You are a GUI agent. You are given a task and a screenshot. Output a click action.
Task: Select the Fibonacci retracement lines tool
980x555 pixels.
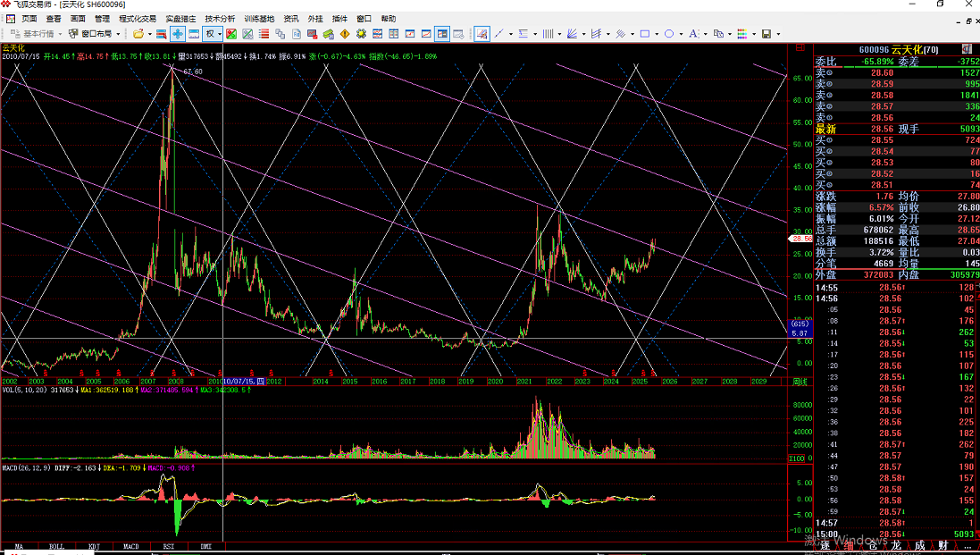[524, 34]
